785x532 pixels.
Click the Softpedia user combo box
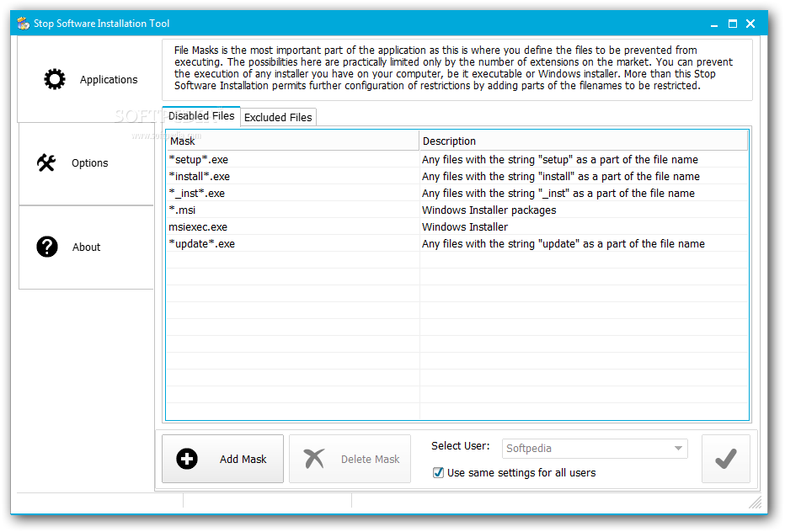tap(595, 449)
